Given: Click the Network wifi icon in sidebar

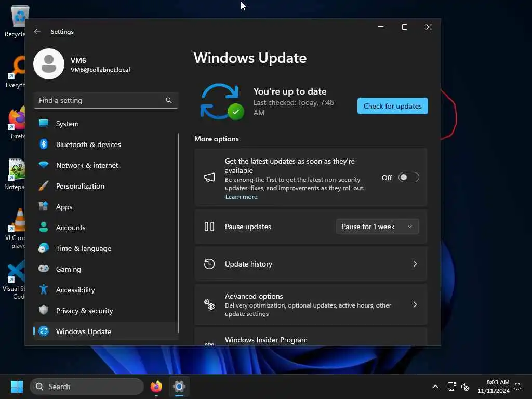Looking at the screenshot, I should click(44, 165).
